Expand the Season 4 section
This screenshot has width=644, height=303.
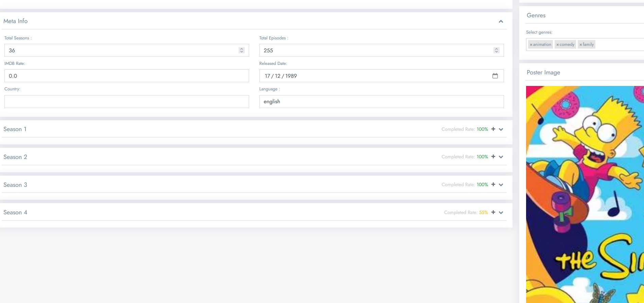(501, 213)
